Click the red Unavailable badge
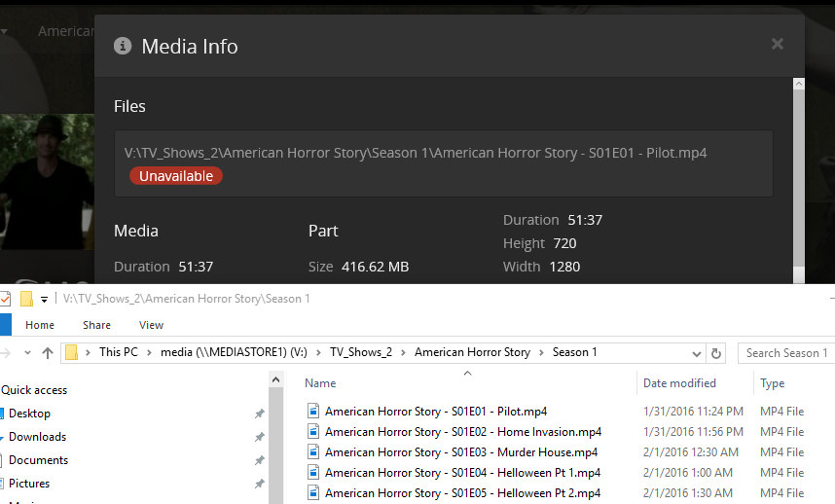The width and height of the screenshot is (835, 504). pyautogui.click(x=176, y=176)
